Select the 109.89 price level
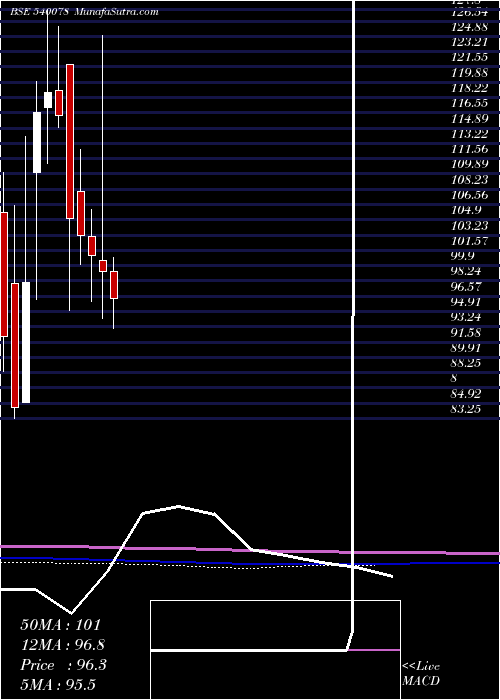The width and height of the screenshot is (500, 700). point(469,164)
